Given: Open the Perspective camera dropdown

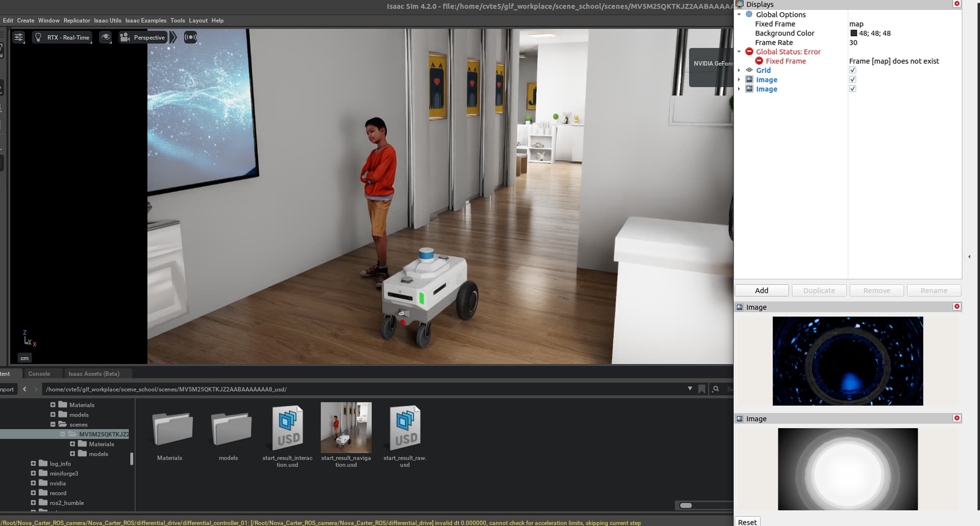Looking at the screenshot, I should point(143,37).
